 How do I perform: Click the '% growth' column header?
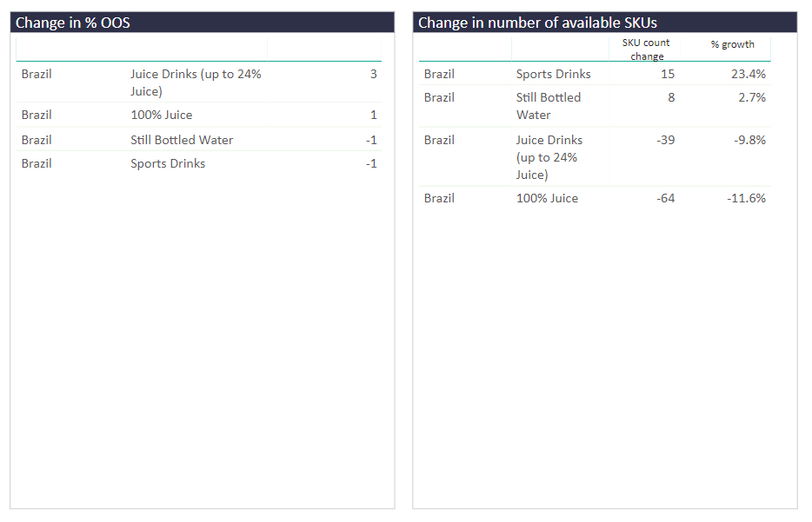[732, 44]
